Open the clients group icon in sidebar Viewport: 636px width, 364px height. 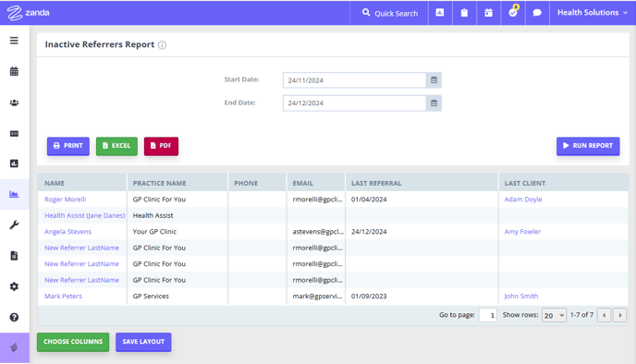(14, 103)
